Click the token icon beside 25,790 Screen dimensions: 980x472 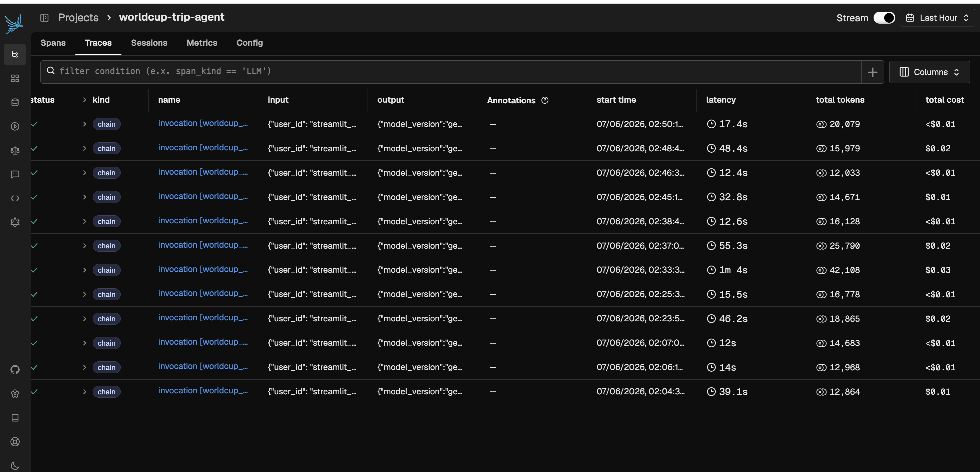(x=821, y=246)
